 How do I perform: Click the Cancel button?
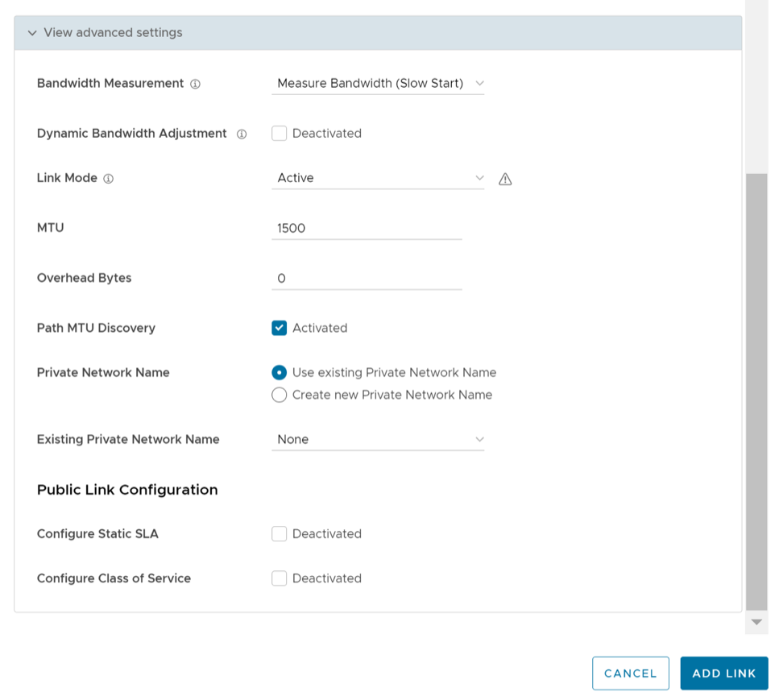[x=630, y=673]
